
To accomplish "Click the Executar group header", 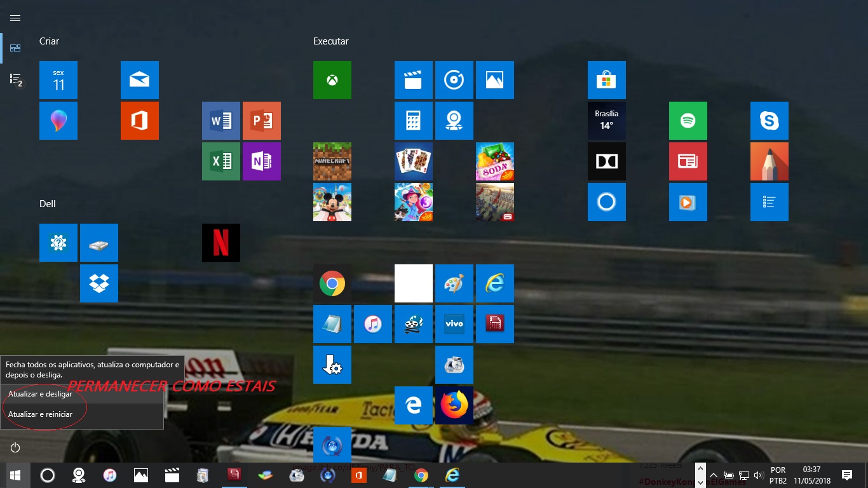I will point(331,41).
